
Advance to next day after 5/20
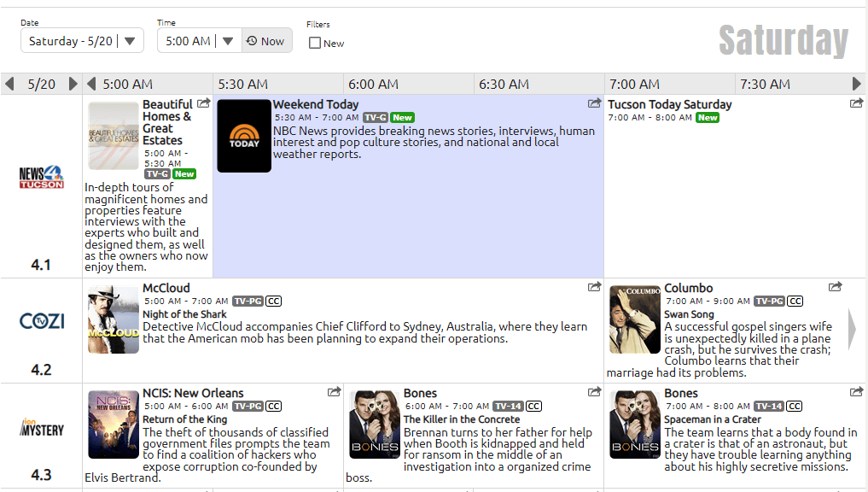click(x=73, y=84)
